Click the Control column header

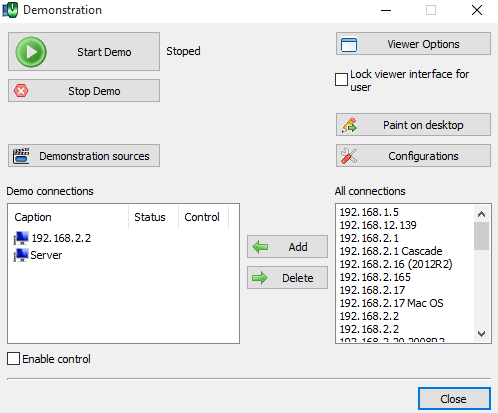click(x=203, y=217)
